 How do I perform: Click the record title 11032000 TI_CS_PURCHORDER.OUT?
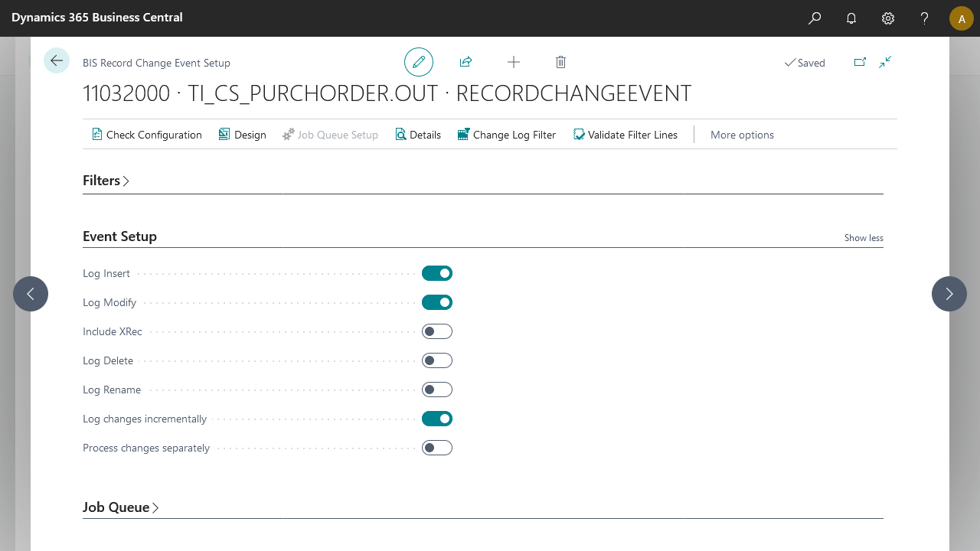coord(387,93)
